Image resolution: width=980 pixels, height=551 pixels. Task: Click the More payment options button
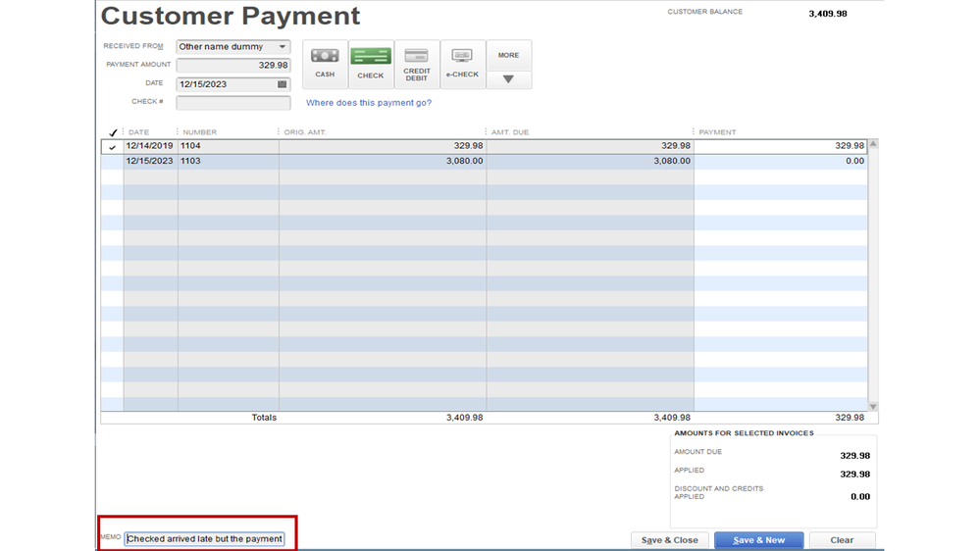tap(508, 55)
